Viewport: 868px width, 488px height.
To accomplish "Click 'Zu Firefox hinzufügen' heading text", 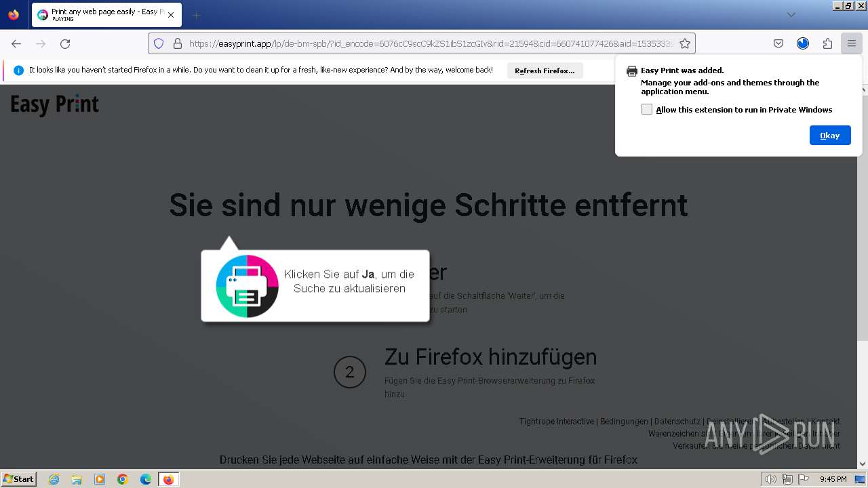I will [491, 357].
